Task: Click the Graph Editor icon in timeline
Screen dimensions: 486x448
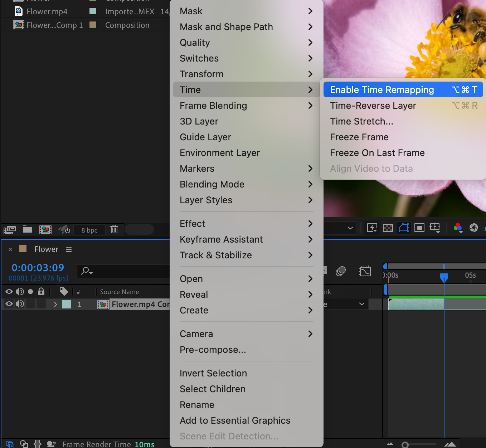Action: click(x=365, y=271)
